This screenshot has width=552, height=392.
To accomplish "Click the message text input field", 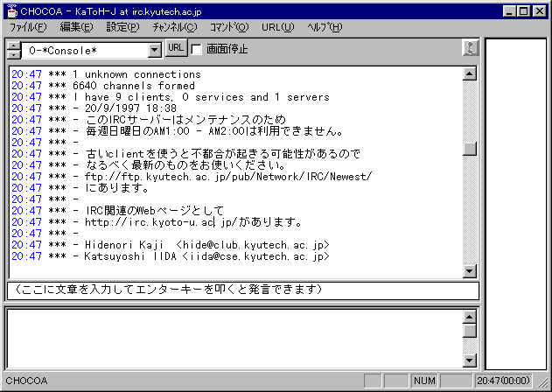I will [243, 290].
